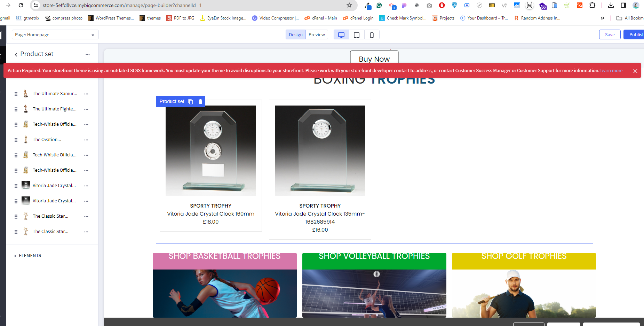Switch to mobile viewport icon
Image resolution: width=644 pixels, height=326 pixels.
pyautogui.click(x=372, y=35)
